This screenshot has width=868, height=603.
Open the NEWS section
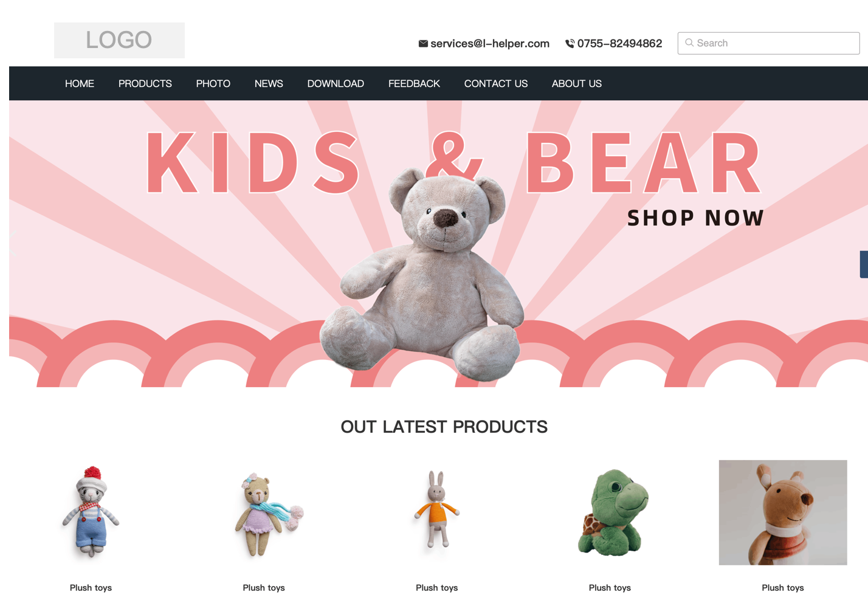point(269,84)
